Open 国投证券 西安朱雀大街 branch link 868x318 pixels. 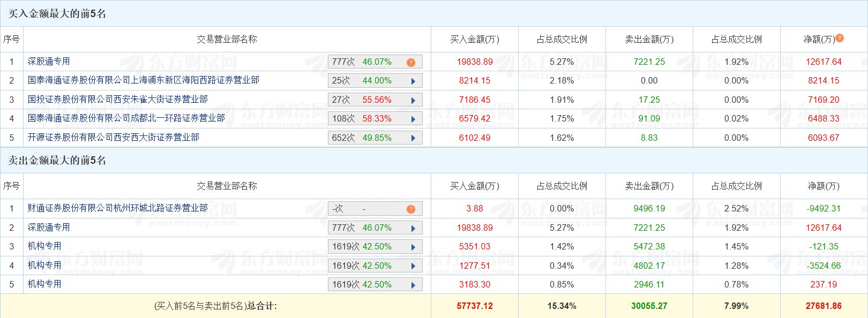pyautogui.click(x=117, y=100)
